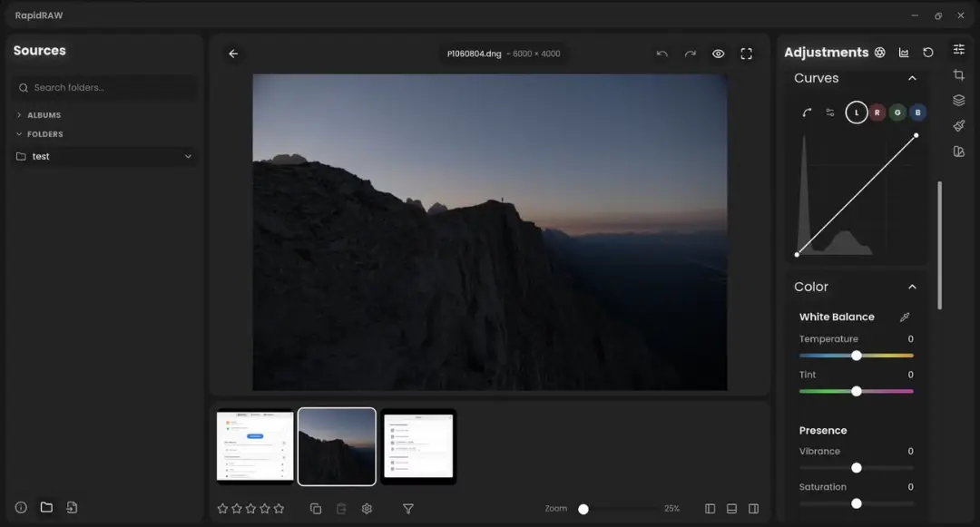Click the Pl060804.dng file name
980x527 pixels.
coord(474,54)
